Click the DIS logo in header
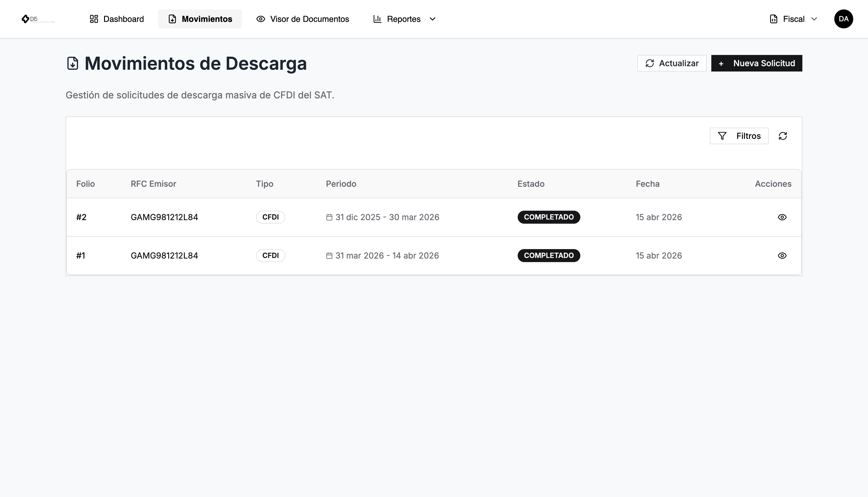Image resolution: width=868 pixels, height=497 pixels. click(x=38, y=19)
